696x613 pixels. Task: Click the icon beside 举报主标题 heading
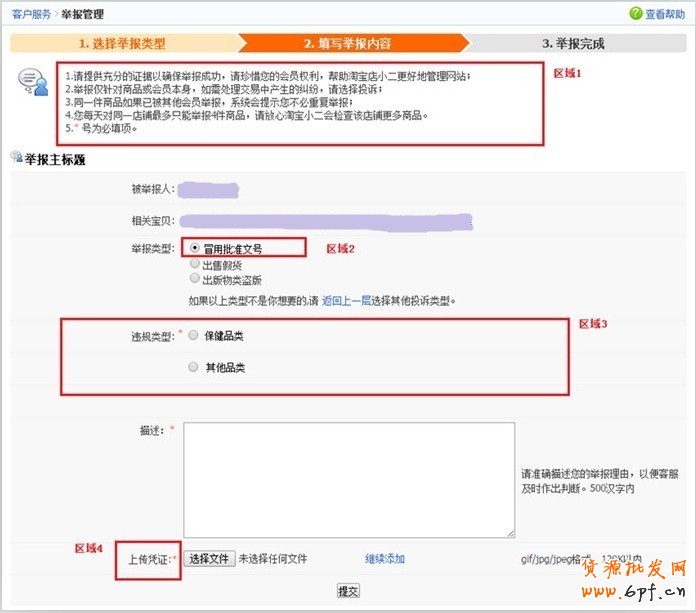14,159
